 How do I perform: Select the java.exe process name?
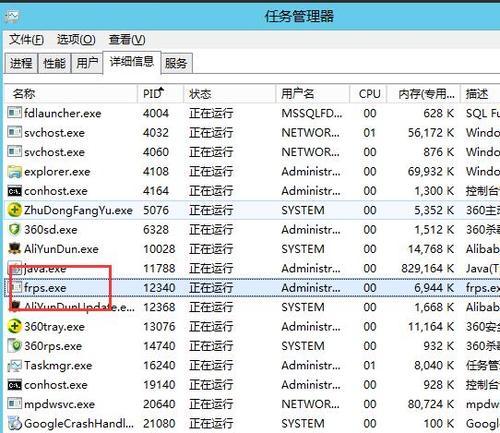(45, 268)
